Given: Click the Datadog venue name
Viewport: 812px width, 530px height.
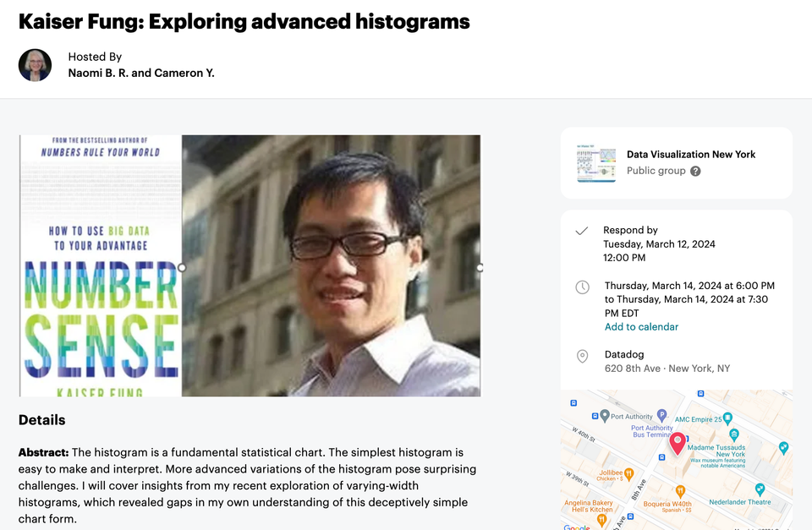Looking at the screenshot, I should (x=624, y=354).
